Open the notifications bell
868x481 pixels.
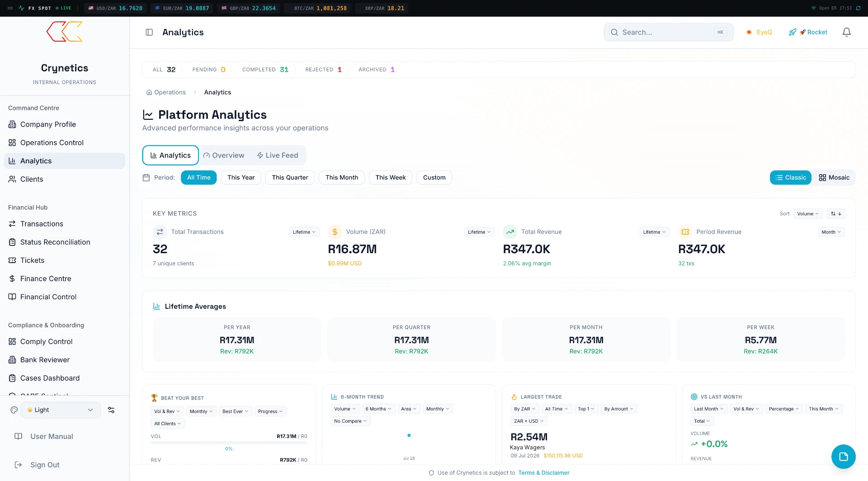click(847, 32)
